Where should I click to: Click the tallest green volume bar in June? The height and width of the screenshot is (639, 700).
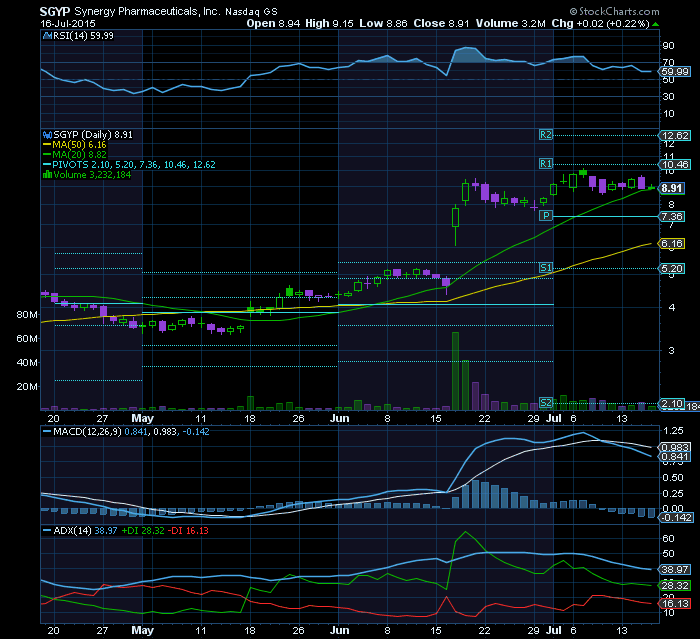(455, 371)
